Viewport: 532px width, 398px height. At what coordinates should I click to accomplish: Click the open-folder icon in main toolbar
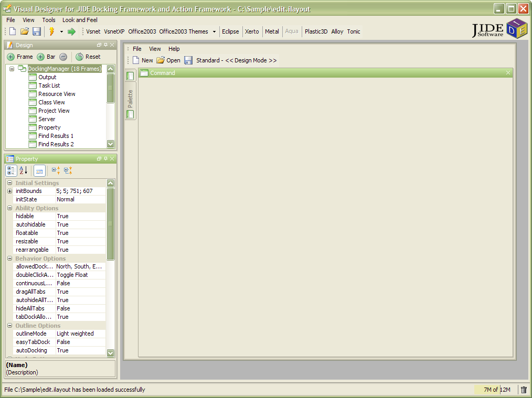[x=25, y=31]
